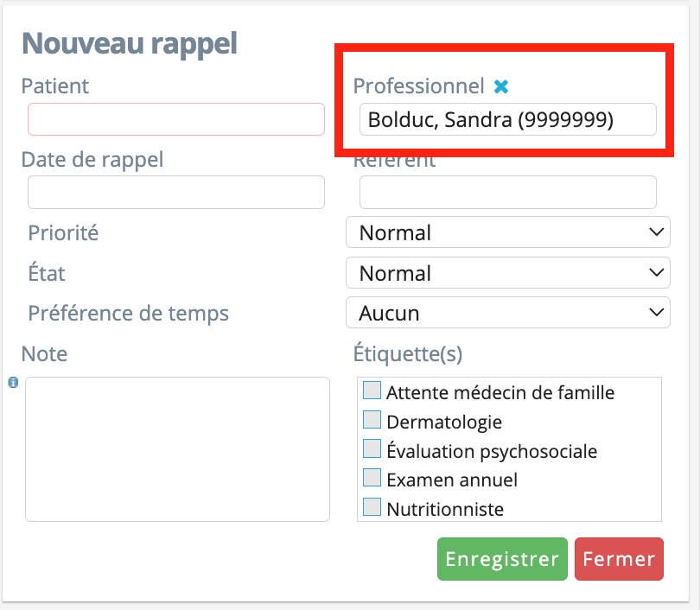Click the info icon beside Note
Image resolution: width=700 pixels, height=610 pixels.
(13, 383)
